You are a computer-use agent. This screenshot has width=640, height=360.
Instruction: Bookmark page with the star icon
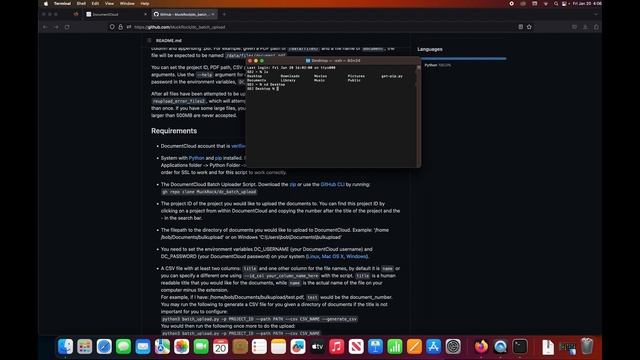click(529, 27)
